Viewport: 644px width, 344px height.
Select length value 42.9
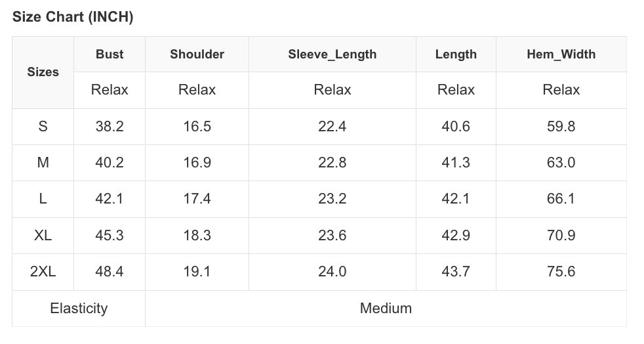tap(456, 235)
